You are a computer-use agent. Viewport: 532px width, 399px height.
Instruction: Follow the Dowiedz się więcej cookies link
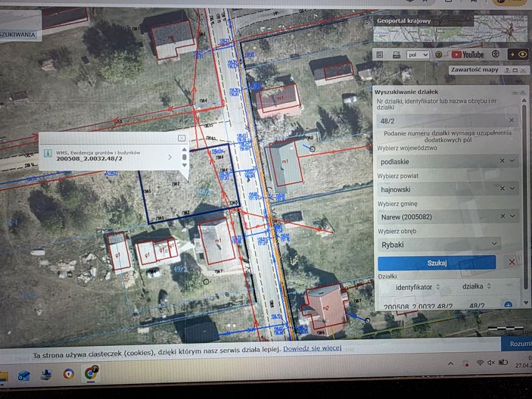point(312,348)
